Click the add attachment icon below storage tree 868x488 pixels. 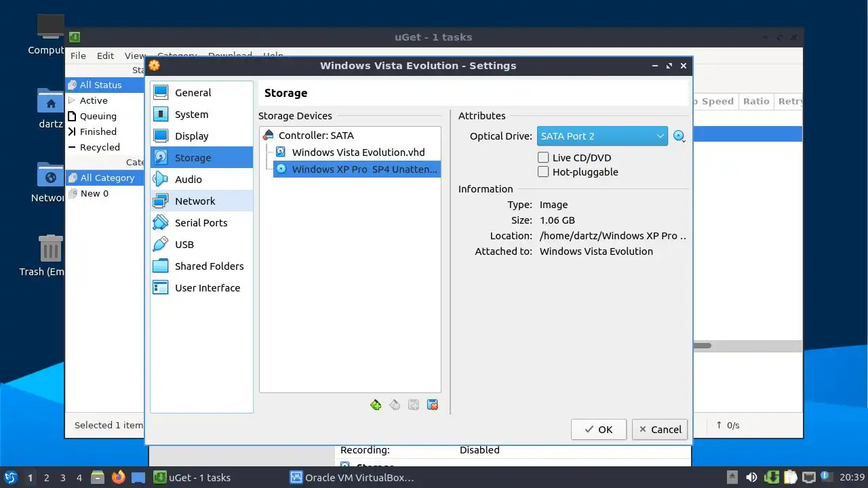tap(414, 405)
